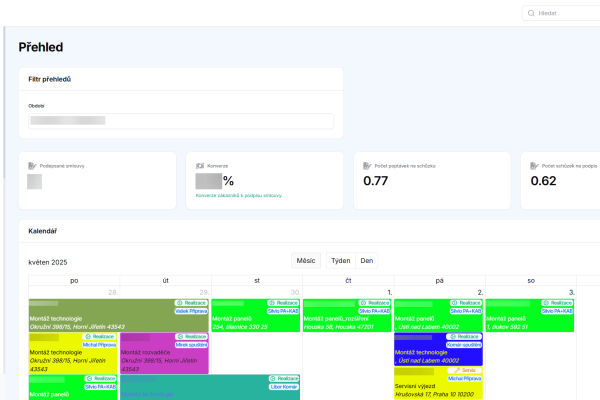The image size is (600, 400).
Task: Click into the Hledat search field
Action: [x=562, y=13]
